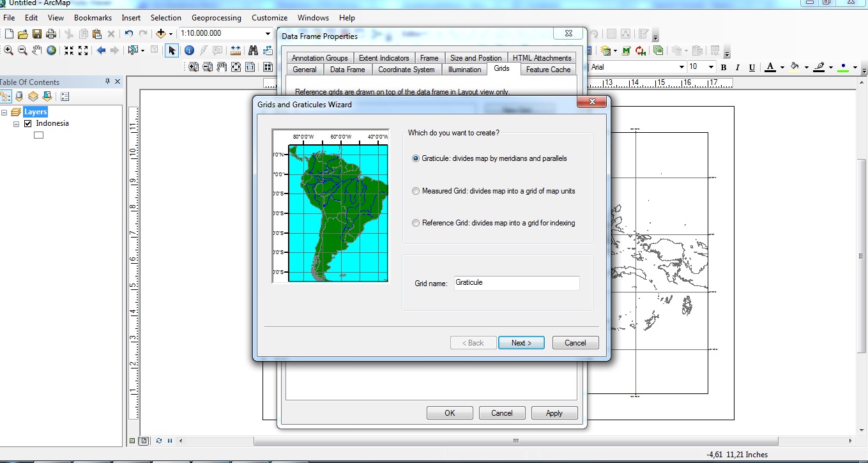The height and width of the screenshot is (463, 868).
Task: Select the Zoom Out magnifier tool
Action: point(23,50)
